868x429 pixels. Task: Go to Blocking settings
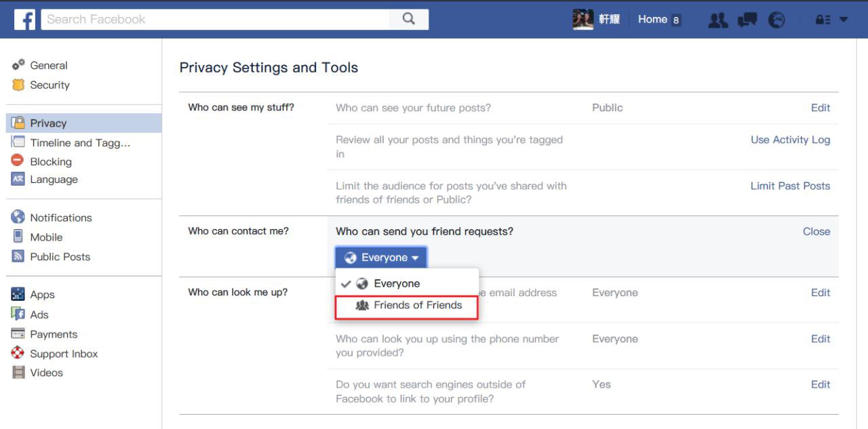tap(51, 161)
